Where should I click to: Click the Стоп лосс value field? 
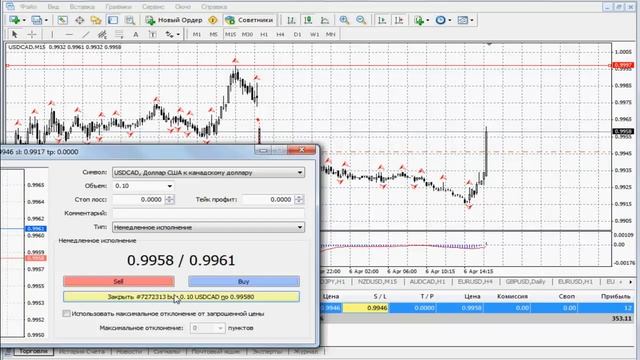pyautogui.click(x=138, y=199)
